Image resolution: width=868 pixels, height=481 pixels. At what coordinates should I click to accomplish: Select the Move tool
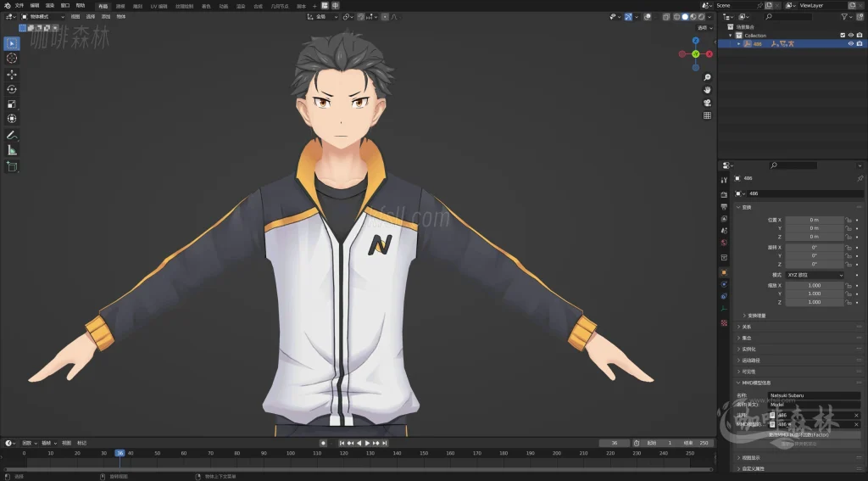click(x=12, y=75)
